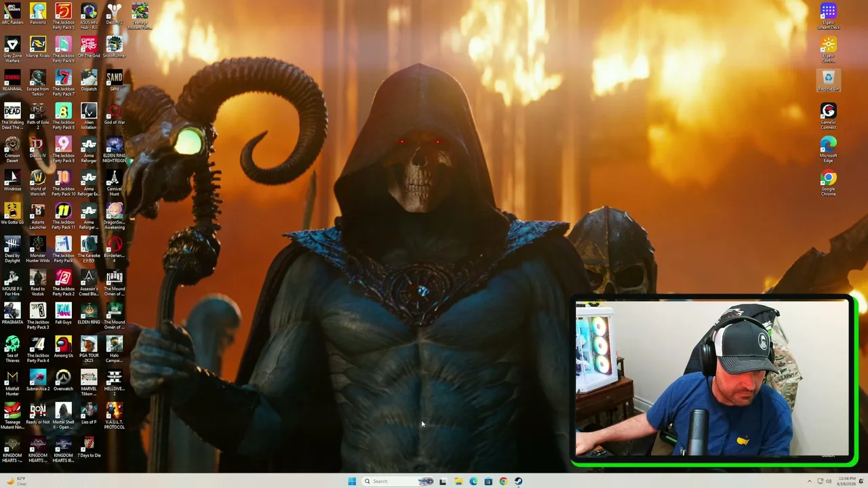Select the Elgato Stream Deck icon
The image size is (868, 488).
tap(828, 16)
